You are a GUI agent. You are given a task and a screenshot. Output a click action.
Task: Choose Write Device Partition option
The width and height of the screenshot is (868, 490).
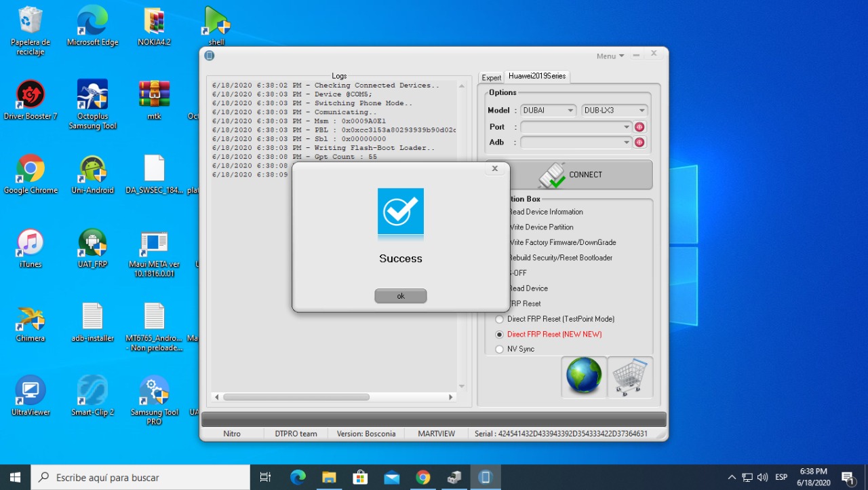540,227
